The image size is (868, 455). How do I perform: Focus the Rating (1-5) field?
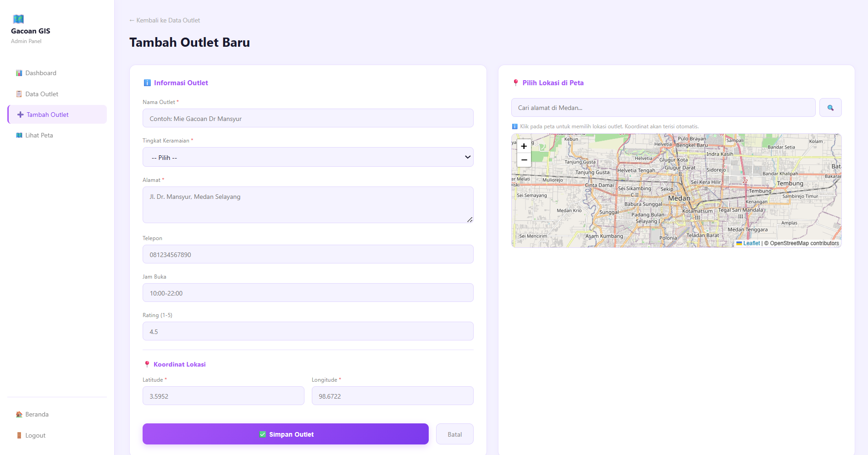(308, 331)
